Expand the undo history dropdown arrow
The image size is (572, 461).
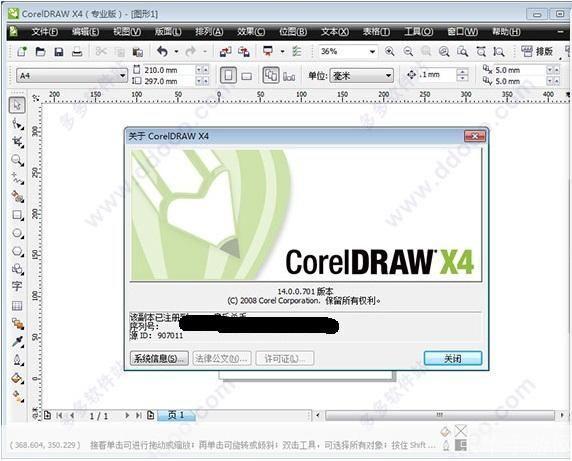176,51
